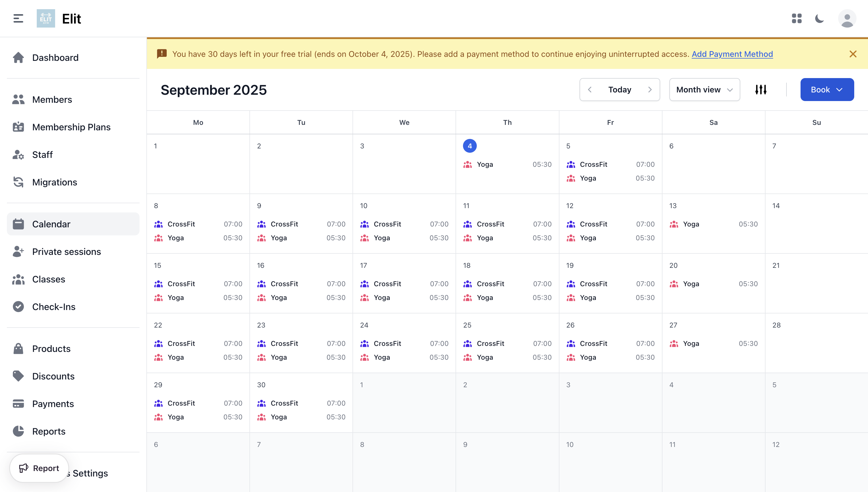Navigate to Private sessions

pyautogui.click(x=67, y=252)
